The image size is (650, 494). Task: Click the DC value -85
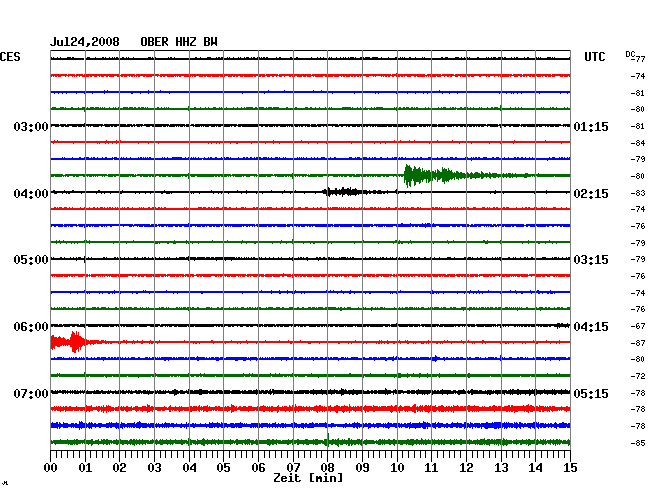point(638,443)
